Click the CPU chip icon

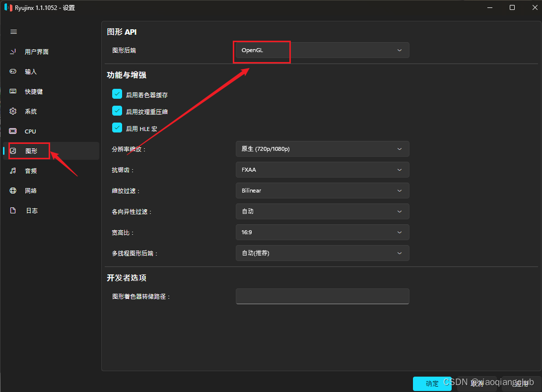click(13, 131)
